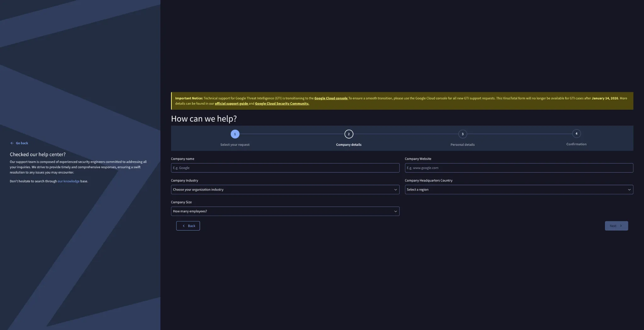Click the 'How can we help?' heading
This screenshot has width=644, height=330.
coord(204,119)
